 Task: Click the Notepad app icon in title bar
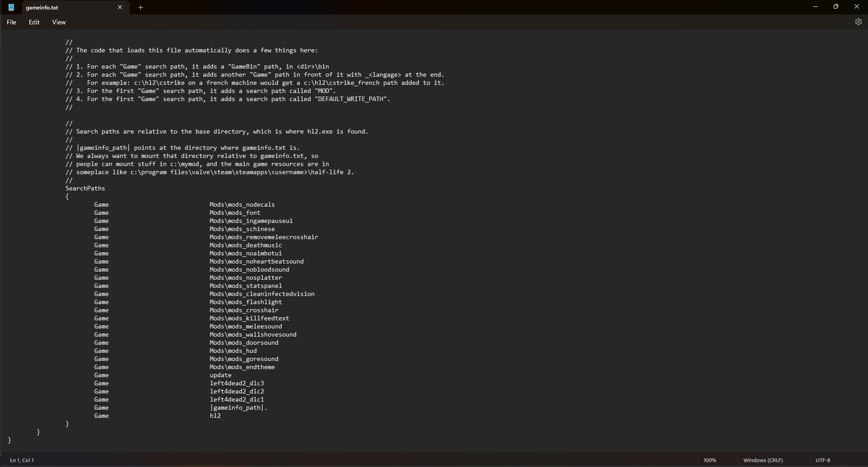point(11,7)
